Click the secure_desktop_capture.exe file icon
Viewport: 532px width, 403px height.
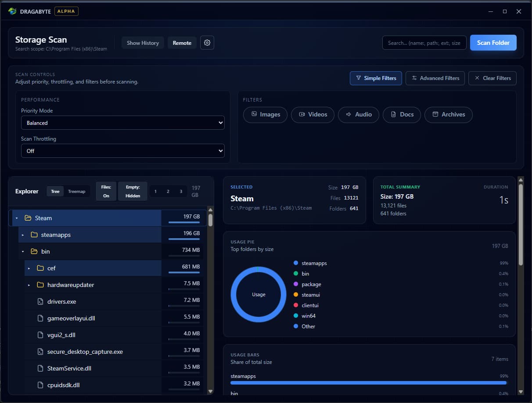40,352
